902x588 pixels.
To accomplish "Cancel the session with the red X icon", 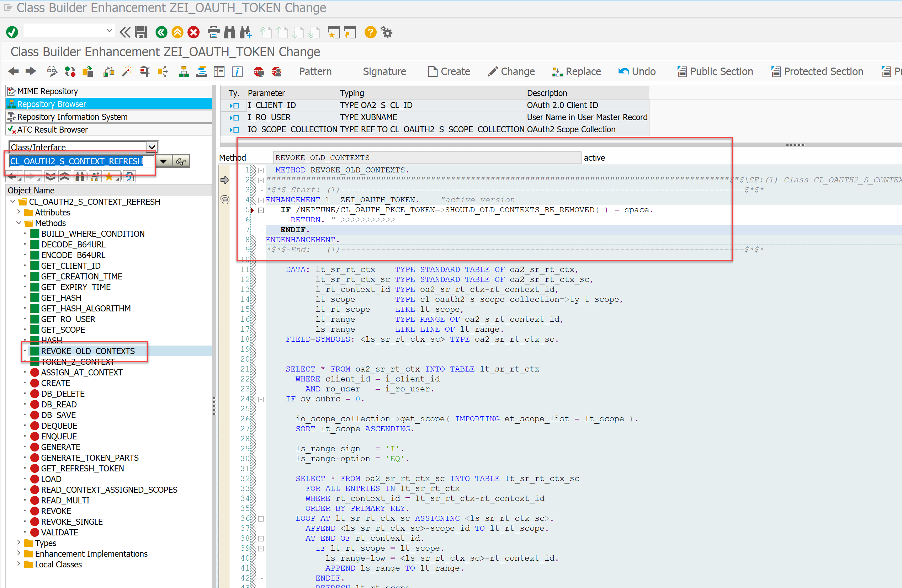I will (x=193, y=32).
